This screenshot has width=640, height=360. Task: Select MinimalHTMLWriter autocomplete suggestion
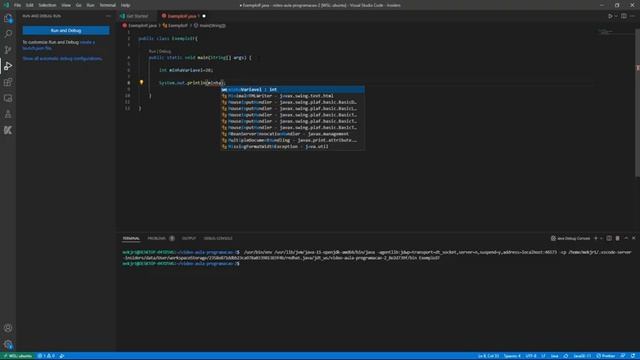(293, 96)
